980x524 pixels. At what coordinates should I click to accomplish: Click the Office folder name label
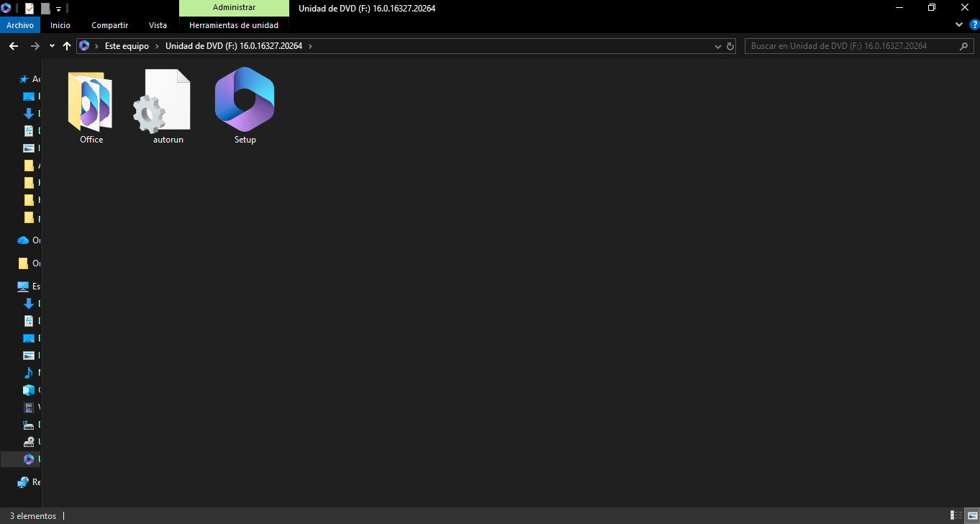click(91, 140)
